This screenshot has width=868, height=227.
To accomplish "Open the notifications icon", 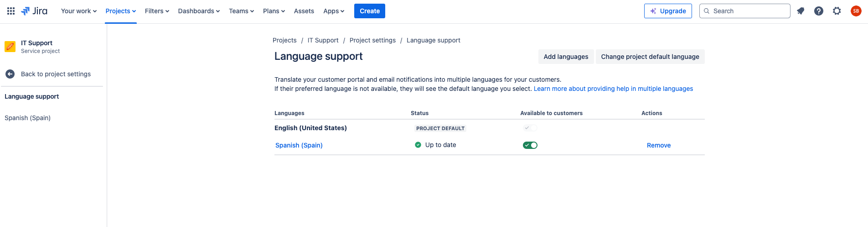I will (x=801, y=11).
